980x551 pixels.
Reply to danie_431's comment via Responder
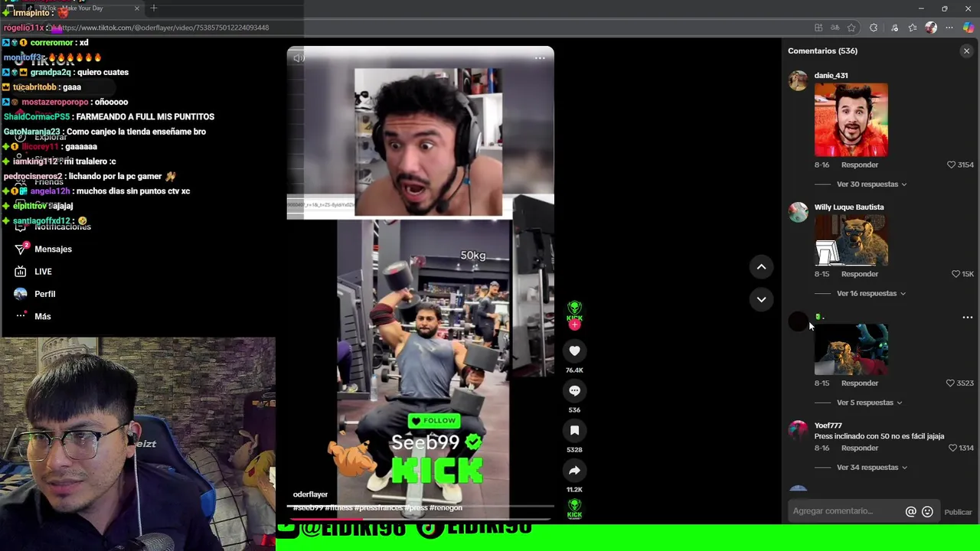860,165
